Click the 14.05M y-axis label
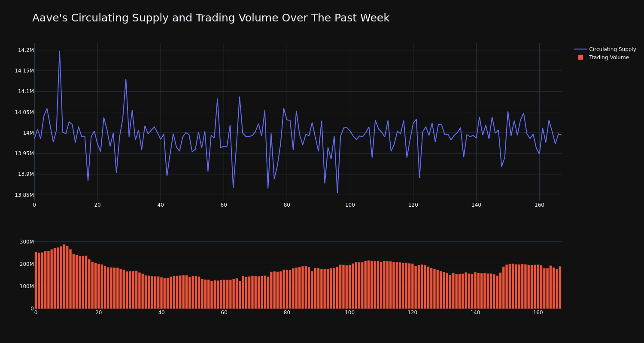This screenshot has height=343, width=644. 24,112
